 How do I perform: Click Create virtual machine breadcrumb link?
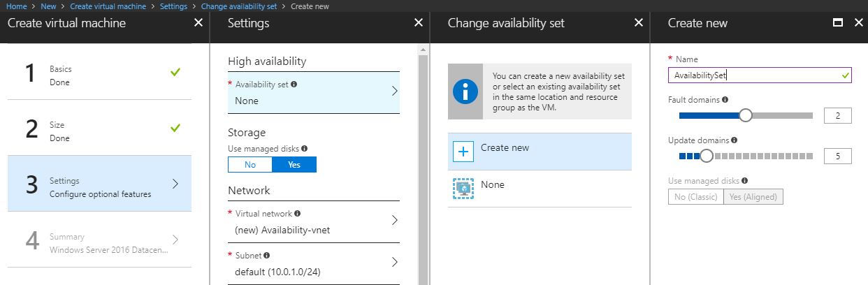(x=108, y=6)
